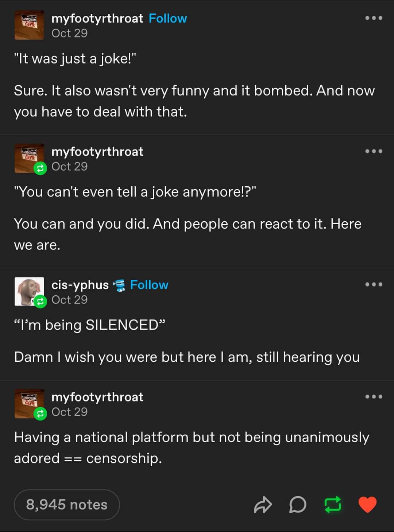Tap reblog badge on cis-yphus avatar
The image size is (394, 532).
(x=40, y=302)
